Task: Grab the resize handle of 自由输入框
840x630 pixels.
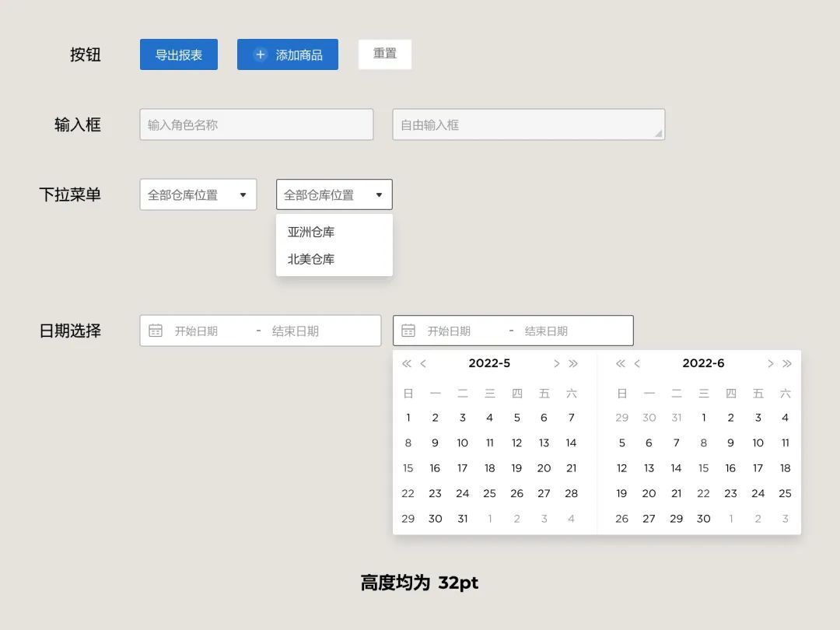Action: tap(659, 134)
